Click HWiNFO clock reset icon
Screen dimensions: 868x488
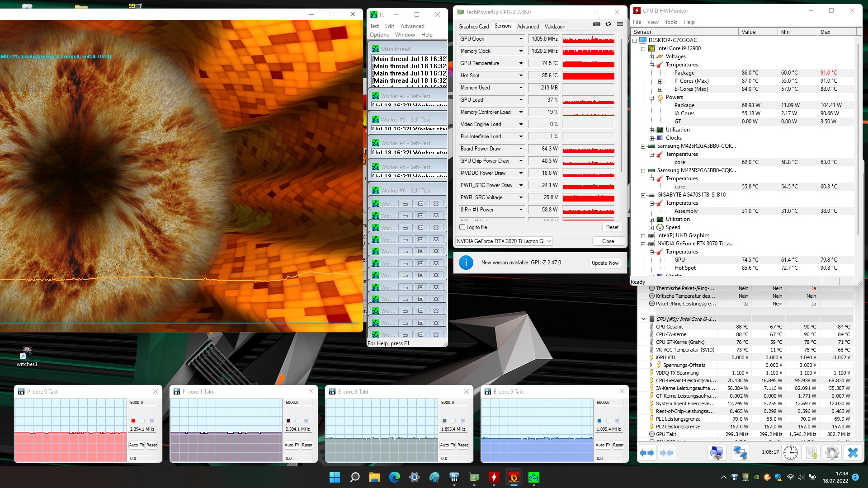coord(791,453)
